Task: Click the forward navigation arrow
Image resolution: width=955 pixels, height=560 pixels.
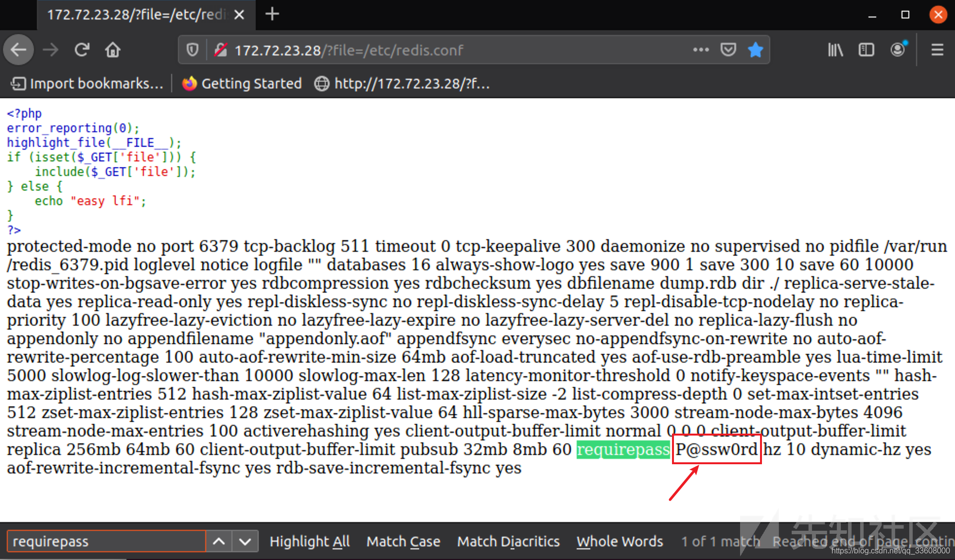Action: (50, 50)
